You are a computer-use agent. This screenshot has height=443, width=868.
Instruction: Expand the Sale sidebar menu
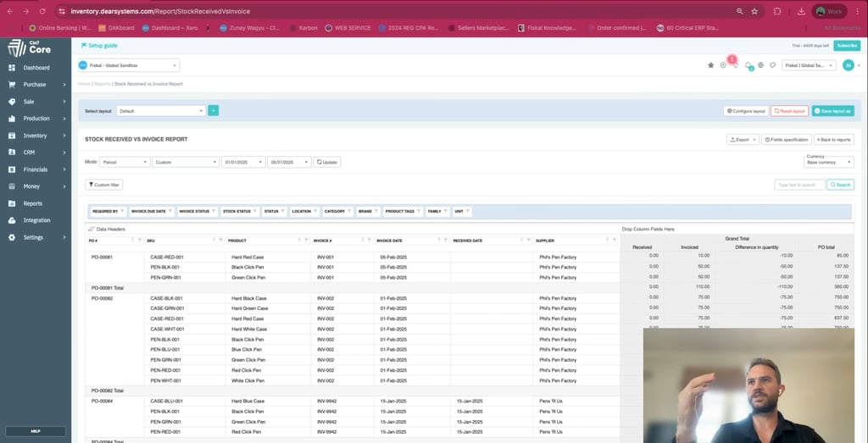36,102
